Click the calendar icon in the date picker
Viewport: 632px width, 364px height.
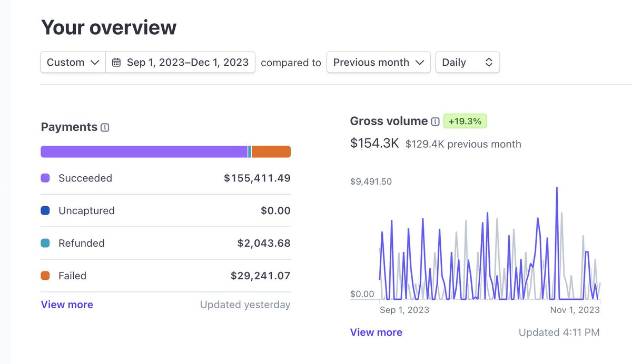116,62
